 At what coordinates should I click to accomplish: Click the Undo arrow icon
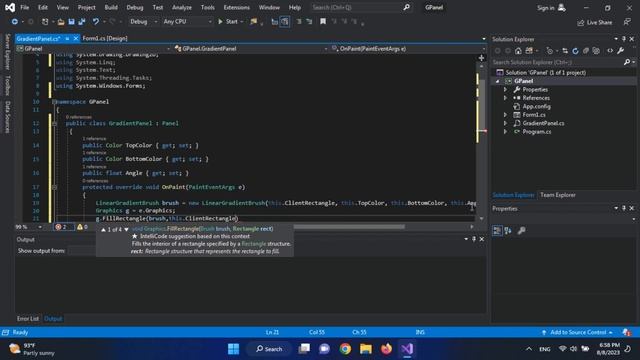point(96,22)
